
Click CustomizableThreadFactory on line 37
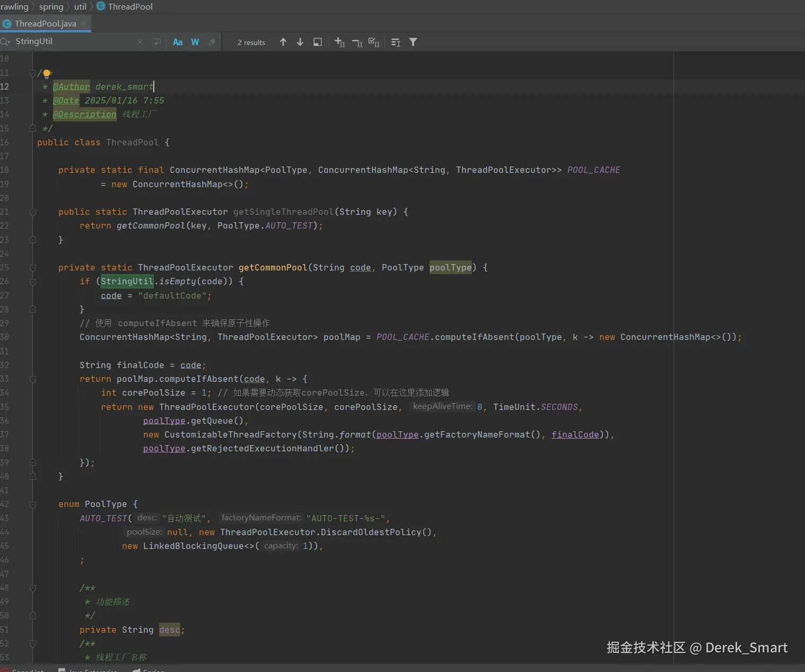(x=231, y=435)
